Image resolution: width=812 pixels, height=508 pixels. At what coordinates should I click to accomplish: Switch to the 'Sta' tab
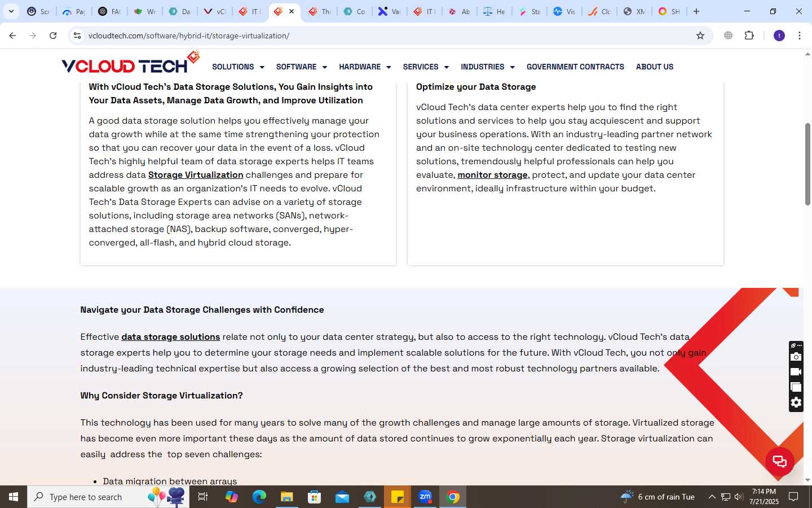pyautogui.click(x=529, y=11)
